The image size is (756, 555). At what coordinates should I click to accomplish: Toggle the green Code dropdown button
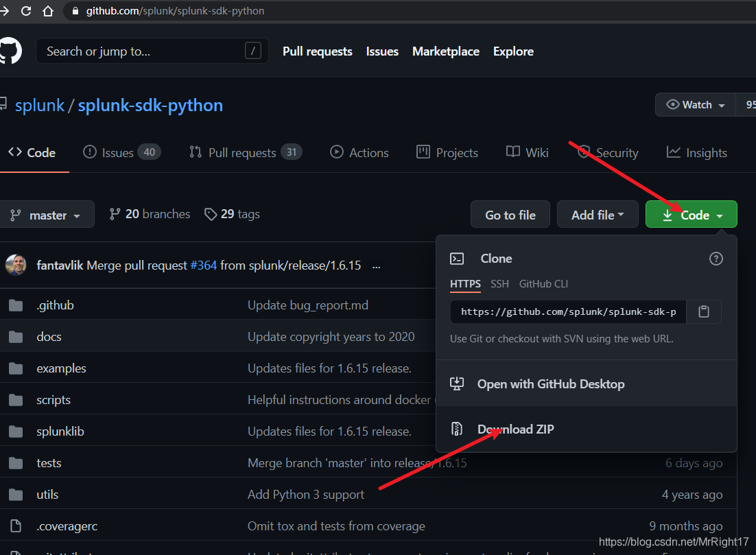pos(691,215)
